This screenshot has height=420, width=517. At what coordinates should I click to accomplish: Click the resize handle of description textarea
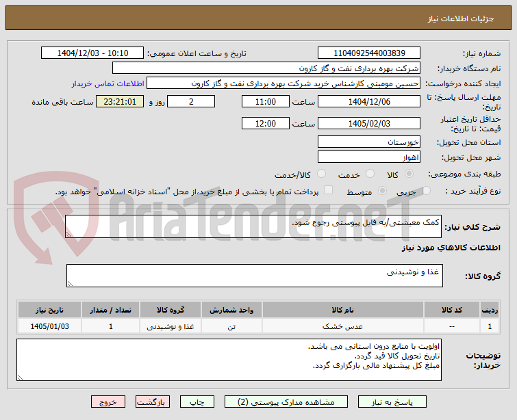68,234
